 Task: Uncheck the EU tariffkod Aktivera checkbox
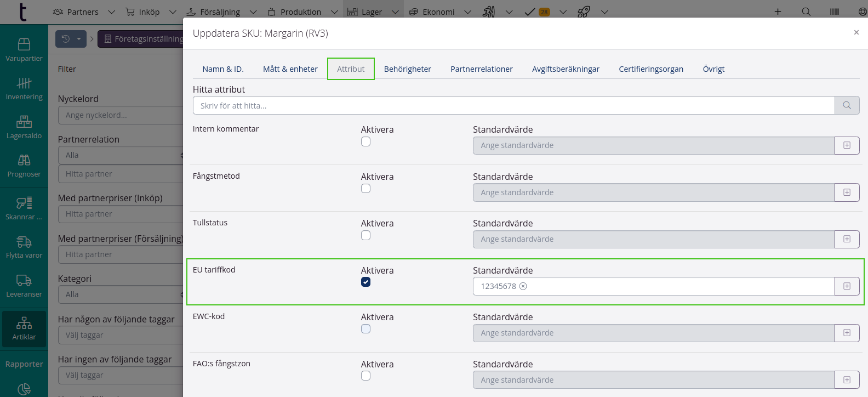(366, 282)
